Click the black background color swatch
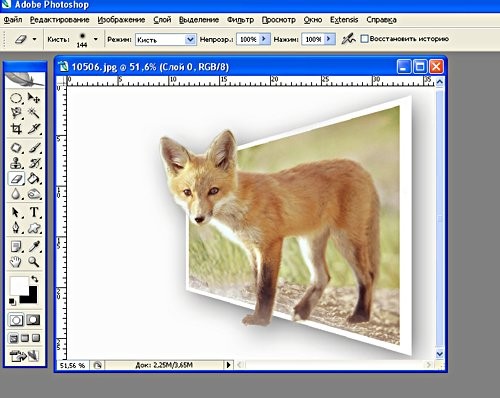 (x=29, y=296)
